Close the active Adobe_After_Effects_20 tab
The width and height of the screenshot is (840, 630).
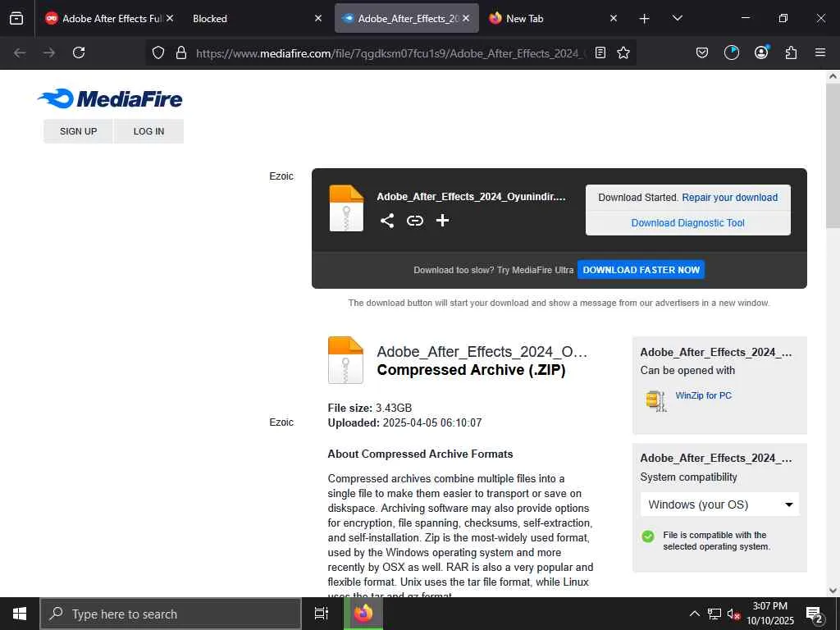tap(466, 18)
